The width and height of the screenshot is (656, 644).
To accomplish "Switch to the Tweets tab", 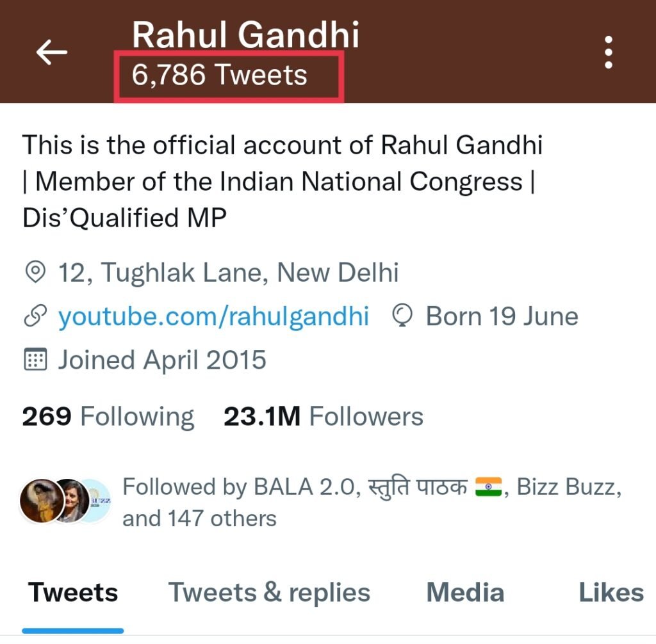I will coord(73,593).
